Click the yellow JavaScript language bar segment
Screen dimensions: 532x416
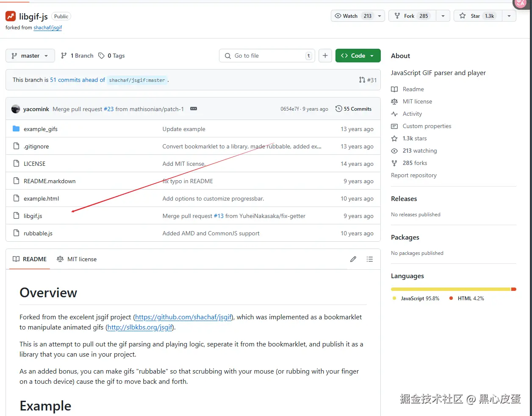[451, 289]
